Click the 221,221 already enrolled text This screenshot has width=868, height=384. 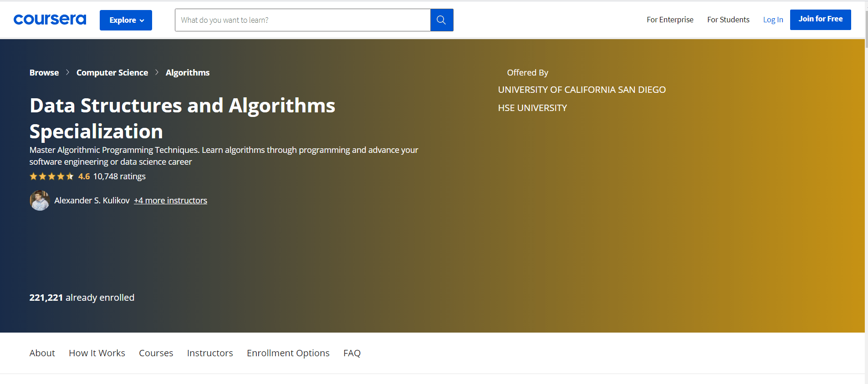point(82,298)
